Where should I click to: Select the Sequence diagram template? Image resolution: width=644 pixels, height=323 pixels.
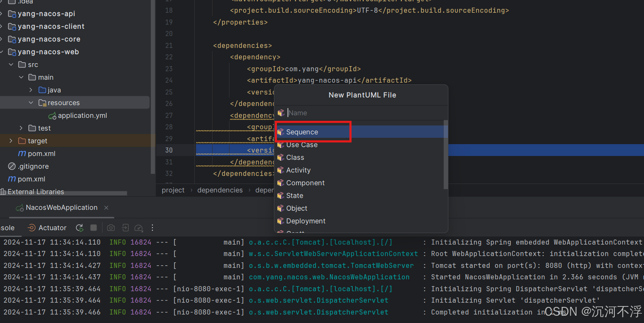pyautogui.click(x=302, y=132)
